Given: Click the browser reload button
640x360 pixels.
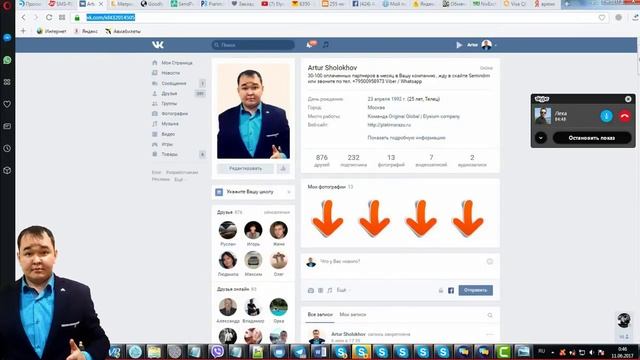Looking at the screenshot, I should [49, 18].
